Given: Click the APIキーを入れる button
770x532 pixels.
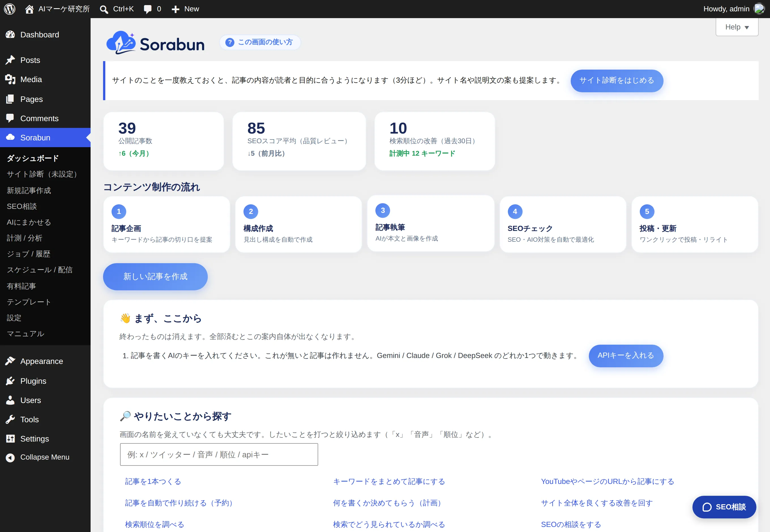Looking at the screenshot, I should click(626, 356).
